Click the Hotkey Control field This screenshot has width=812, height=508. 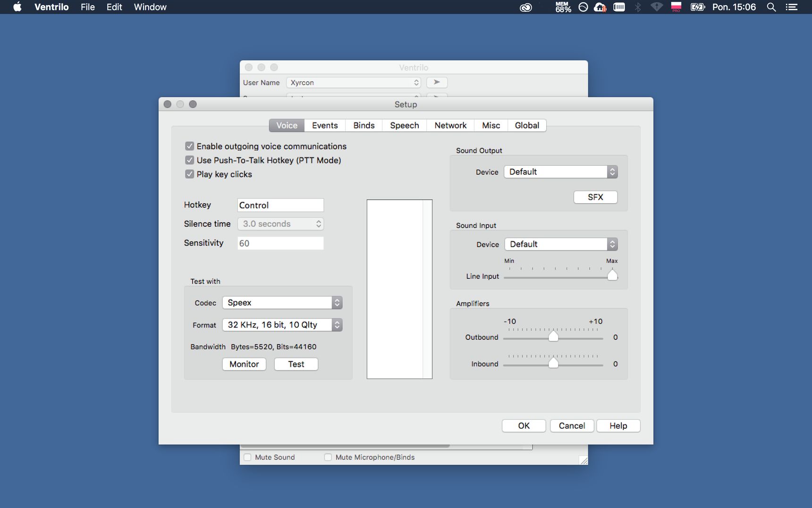pos(280,205)
